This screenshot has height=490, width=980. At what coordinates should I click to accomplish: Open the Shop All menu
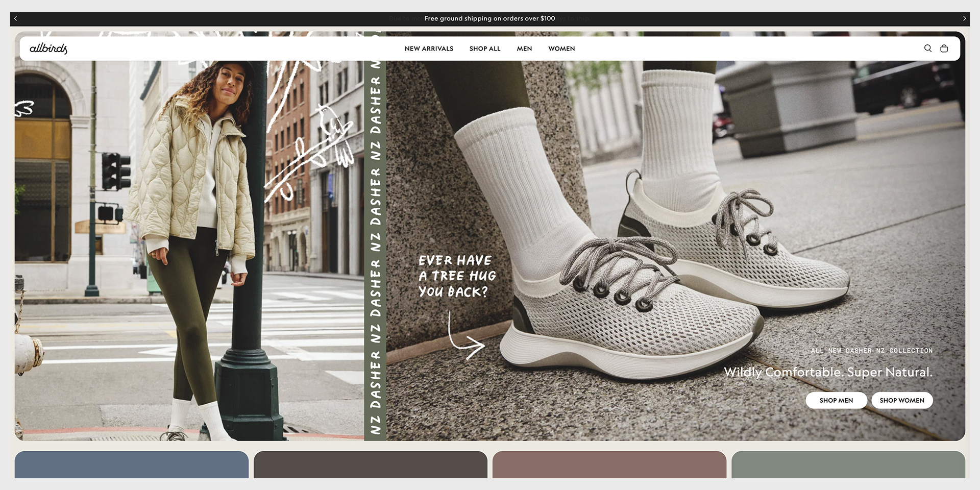485,48
